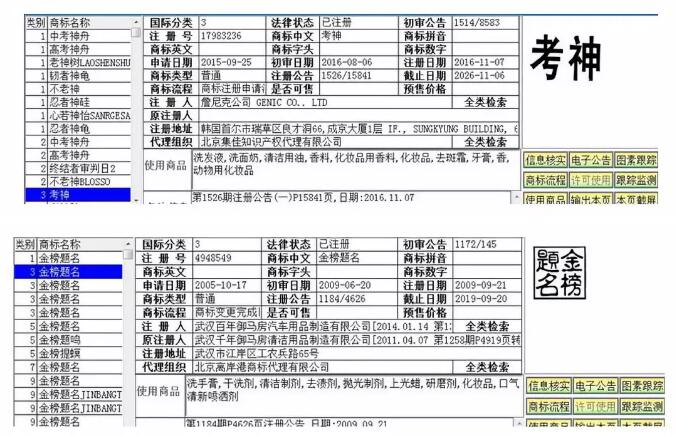Click 许可使用 button in the 金榜题名 panel
The image size is (676, 435).
pyautogui.click(x=595, y=406)
